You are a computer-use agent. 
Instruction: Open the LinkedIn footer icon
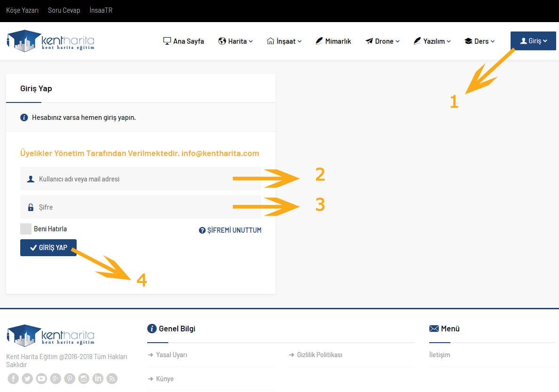click(98, 378)
